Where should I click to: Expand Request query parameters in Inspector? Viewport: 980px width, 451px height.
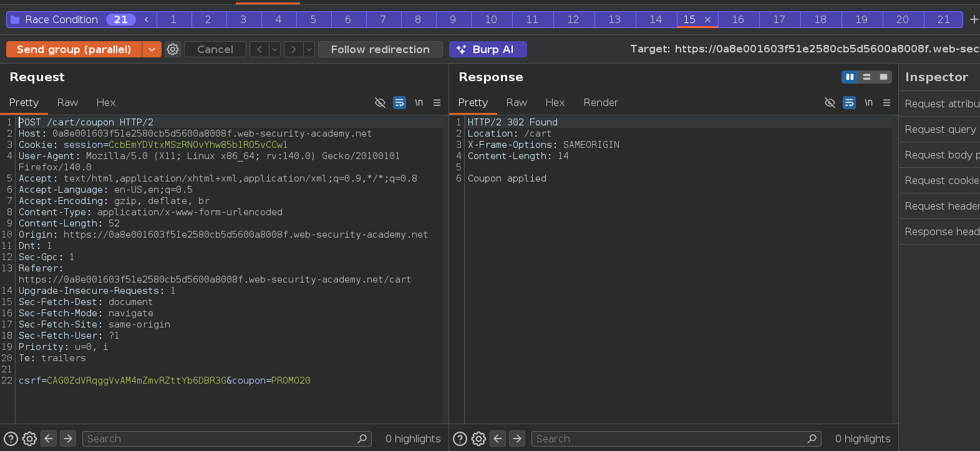tap(939, 129)
